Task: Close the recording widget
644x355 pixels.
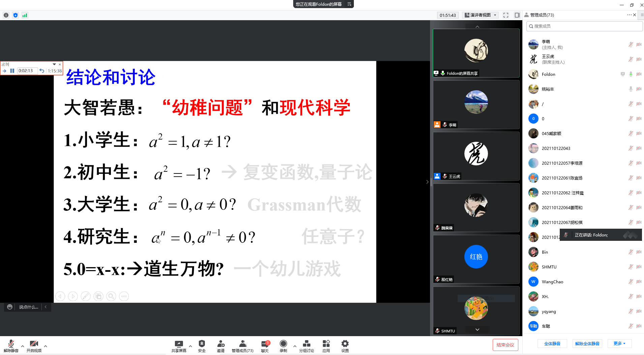Action: point(60,64)
